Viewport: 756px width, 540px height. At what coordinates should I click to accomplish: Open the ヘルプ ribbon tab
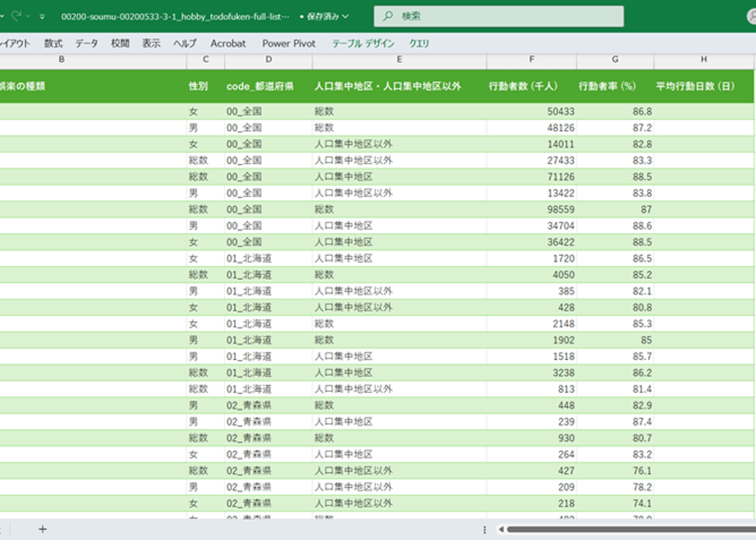(x=185, y=43)
